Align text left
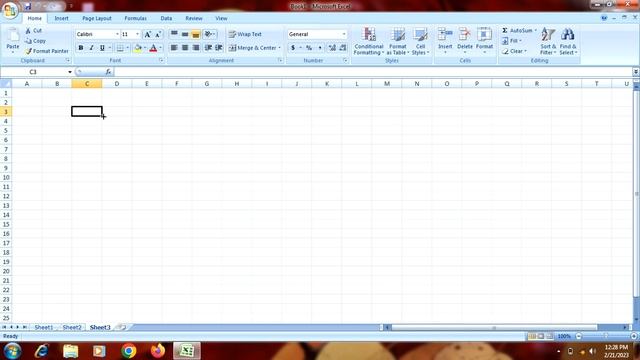 [x=174, y=48]
